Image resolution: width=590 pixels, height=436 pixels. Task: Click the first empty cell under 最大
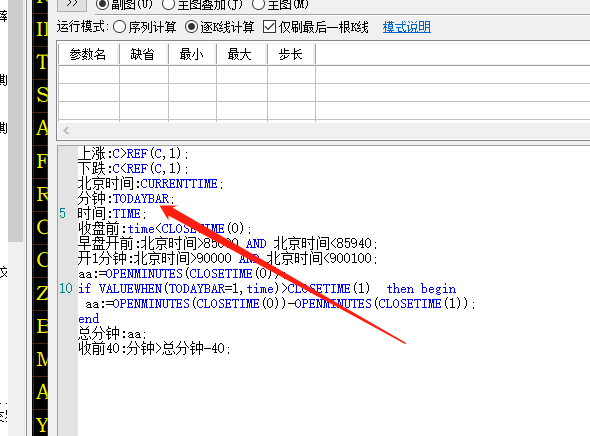pyautogui.click(x=242, y=74)
